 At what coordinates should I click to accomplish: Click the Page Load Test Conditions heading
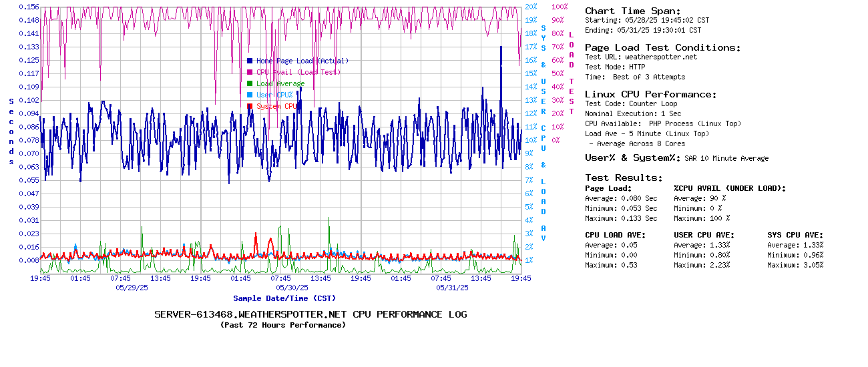point(662,47)
